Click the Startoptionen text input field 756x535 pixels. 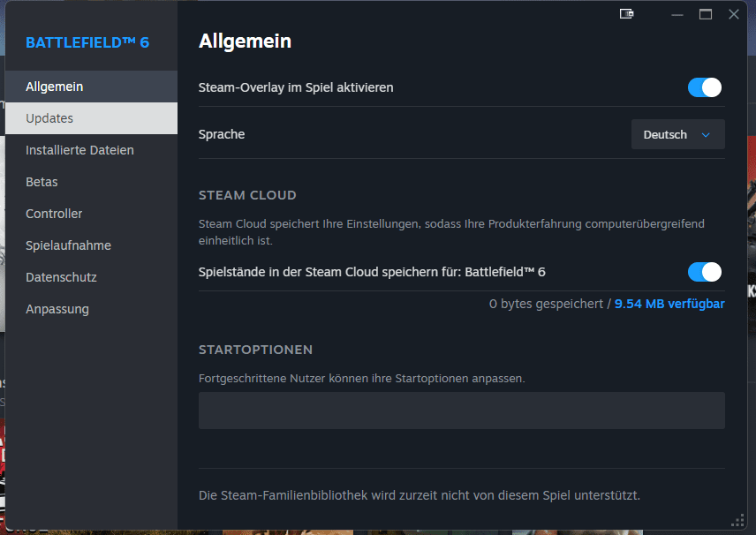click(461, 411)
